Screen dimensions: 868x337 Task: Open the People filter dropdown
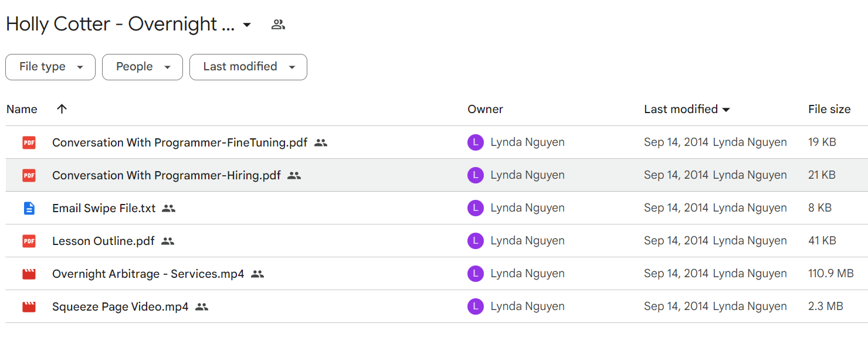point(143,67)
